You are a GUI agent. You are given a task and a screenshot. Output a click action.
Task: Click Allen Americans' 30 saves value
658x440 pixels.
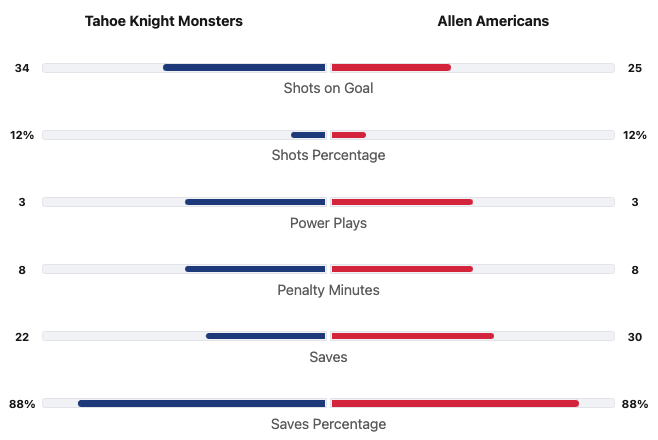[x=635, y=336]
